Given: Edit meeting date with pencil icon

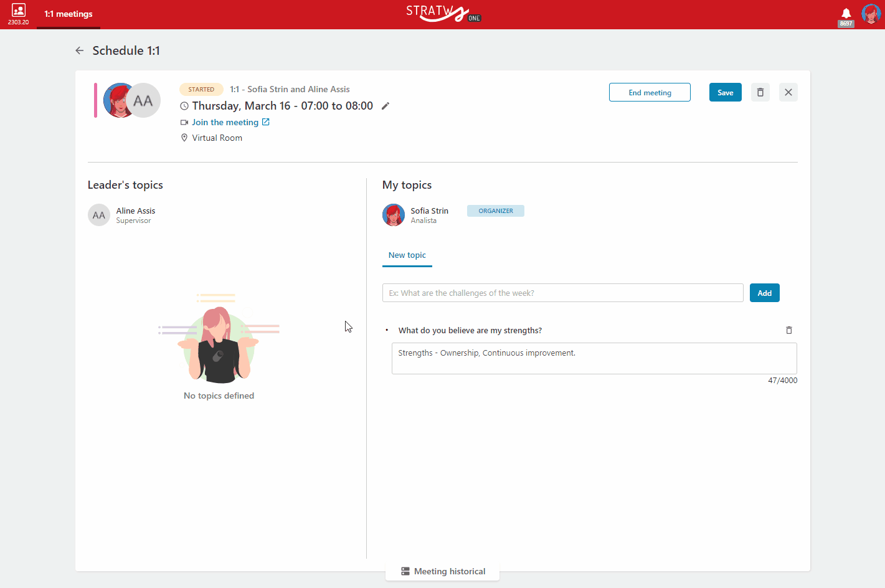Looking at the screenshot, I should click(386, 106).
